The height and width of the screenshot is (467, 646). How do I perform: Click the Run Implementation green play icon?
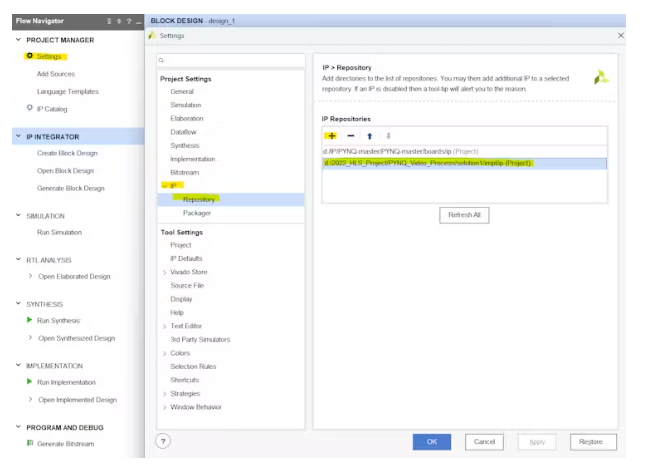(29, 382)
